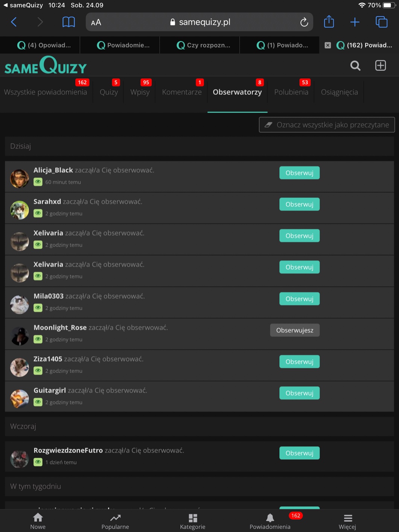Switch to the Wpisy tab
Viewport: 399px width, 532px height.
coord(140,92)
